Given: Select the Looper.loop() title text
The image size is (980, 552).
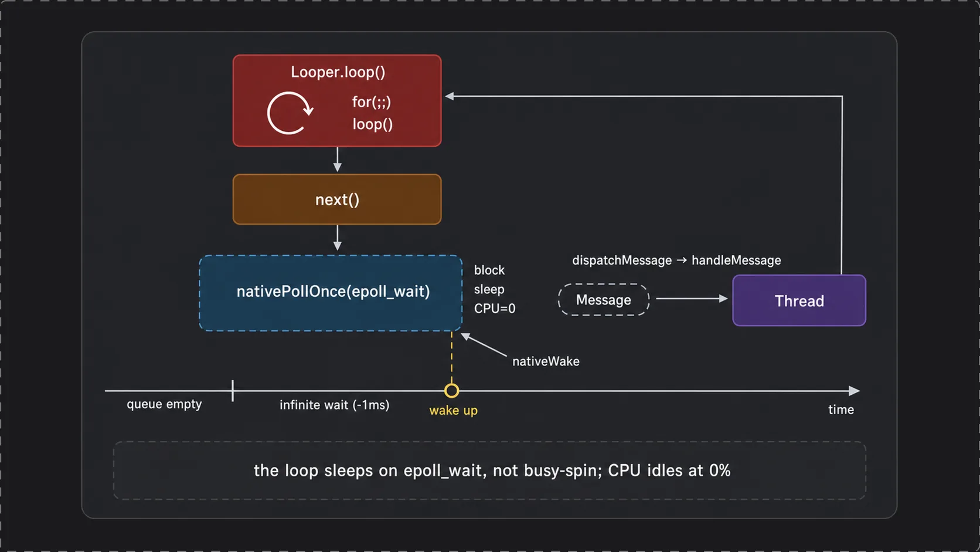Looking at the screenshot, I should 338,72.
